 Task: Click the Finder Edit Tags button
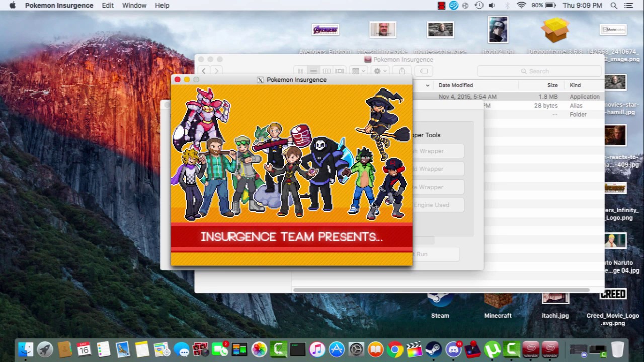point(424,71)
